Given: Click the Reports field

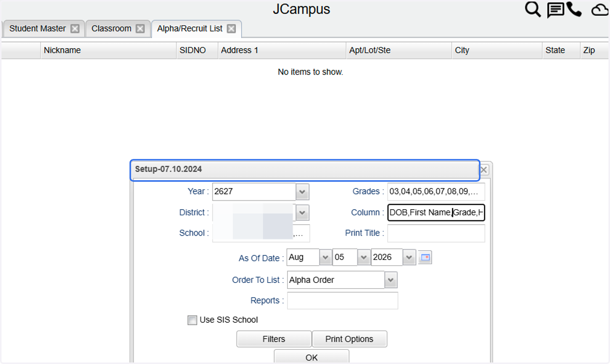Looking at the screenshot, I should (x=343, y=301).
